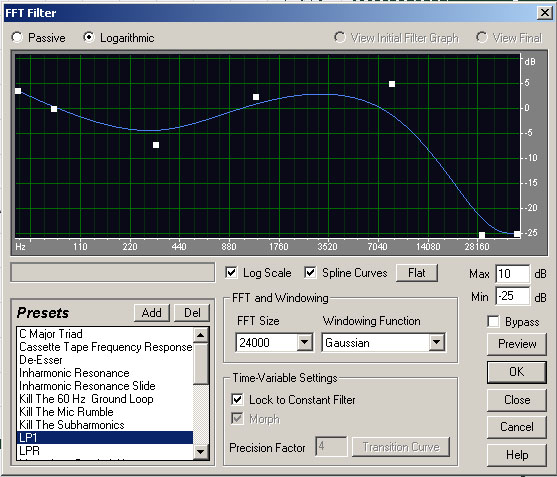The height and width of the screenshot is (477, 557).
Task: Click the presets list scroll down arrow
Action: coord(201,452)
